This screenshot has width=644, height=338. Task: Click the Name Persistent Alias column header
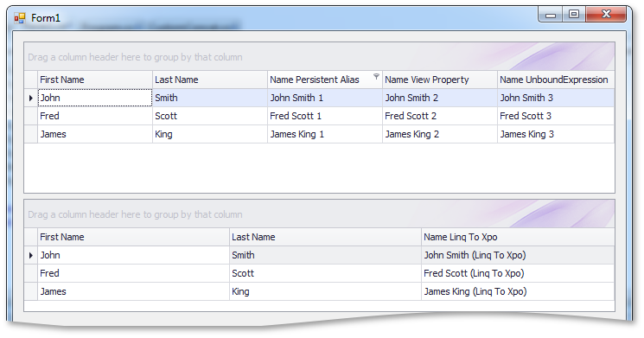pos(325,80)
